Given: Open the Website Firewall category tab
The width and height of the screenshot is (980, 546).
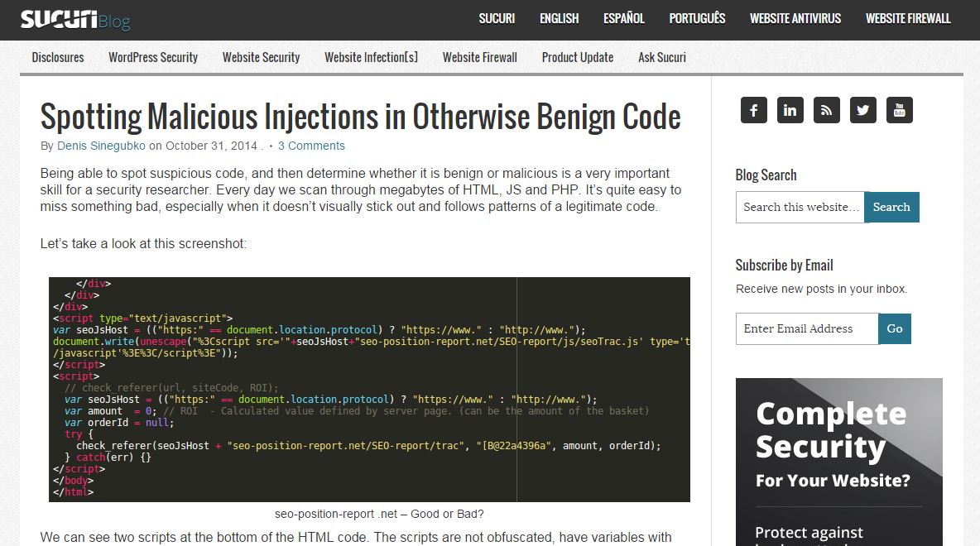Looking at the screenshot, I should pyautogui.click(x=480, y=57).
